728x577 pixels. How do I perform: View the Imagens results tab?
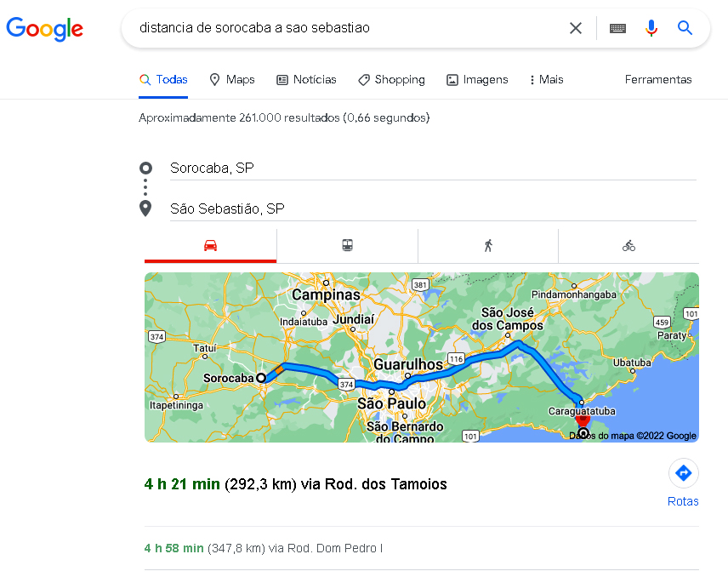[477, 79]
